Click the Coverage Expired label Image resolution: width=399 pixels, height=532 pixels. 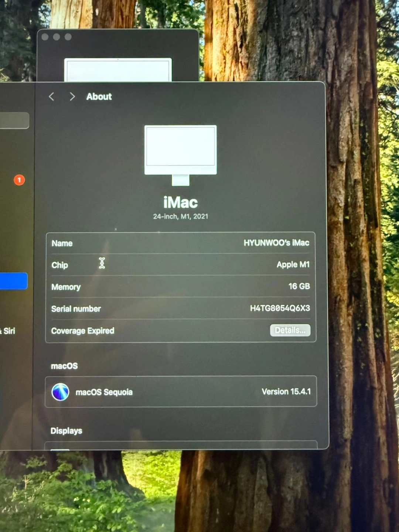tap(83, 331)
